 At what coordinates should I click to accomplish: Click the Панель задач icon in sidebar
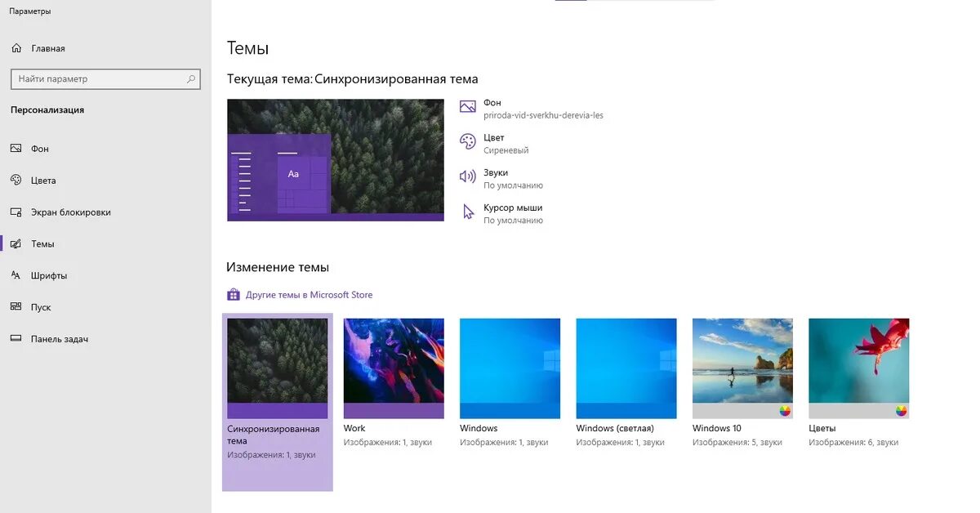tap(16, 339)
